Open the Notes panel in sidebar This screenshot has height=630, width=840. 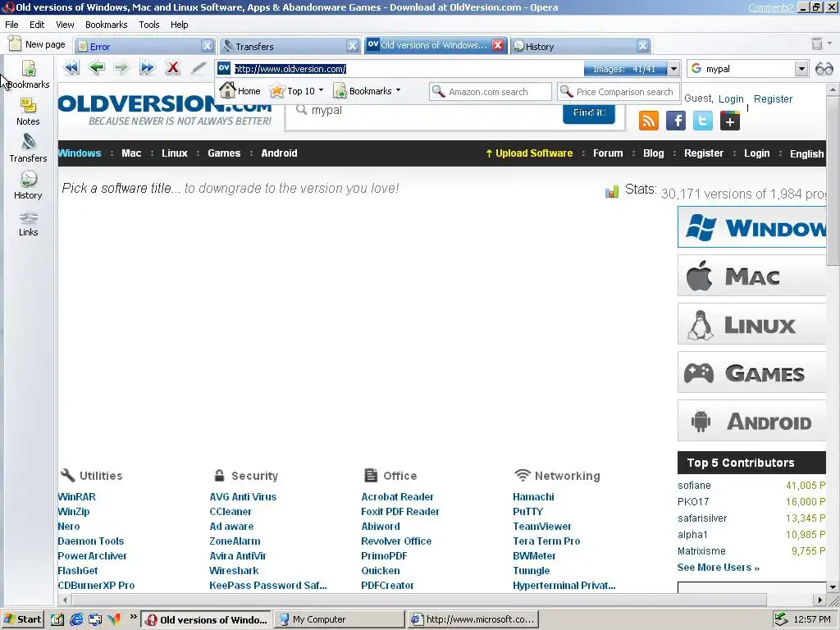tap(28, 112)
